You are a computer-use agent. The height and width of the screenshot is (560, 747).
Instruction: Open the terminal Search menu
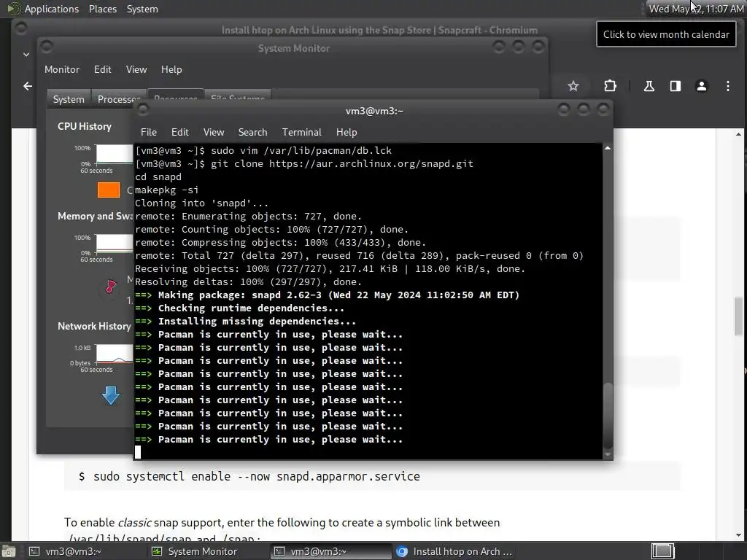point(252,133)
